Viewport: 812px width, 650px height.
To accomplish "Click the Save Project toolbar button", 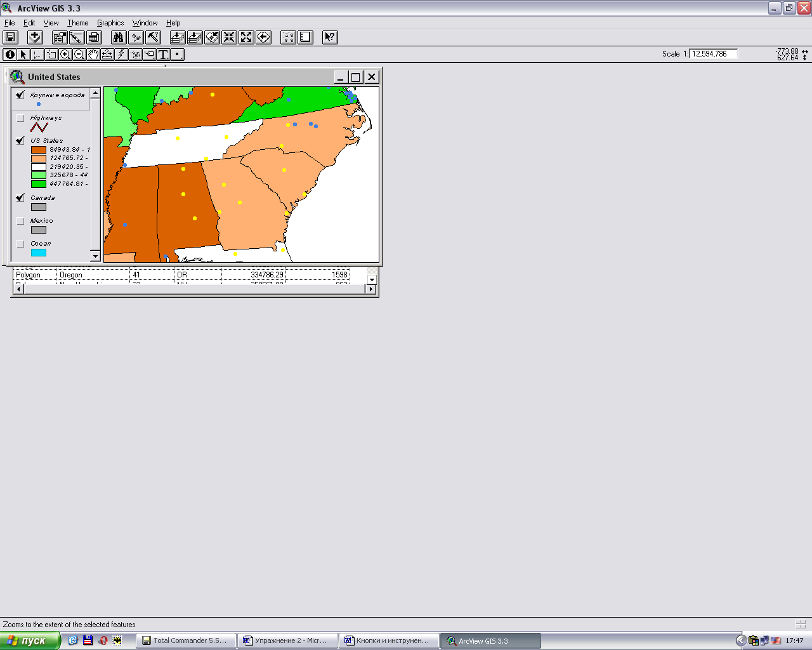I will [10, 37].
